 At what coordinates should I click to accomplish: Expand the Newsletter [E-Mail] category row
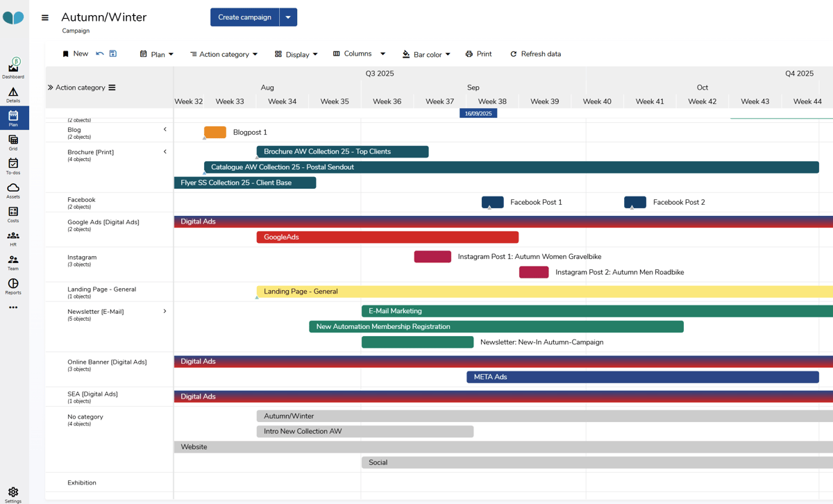[x=165, y=311]
